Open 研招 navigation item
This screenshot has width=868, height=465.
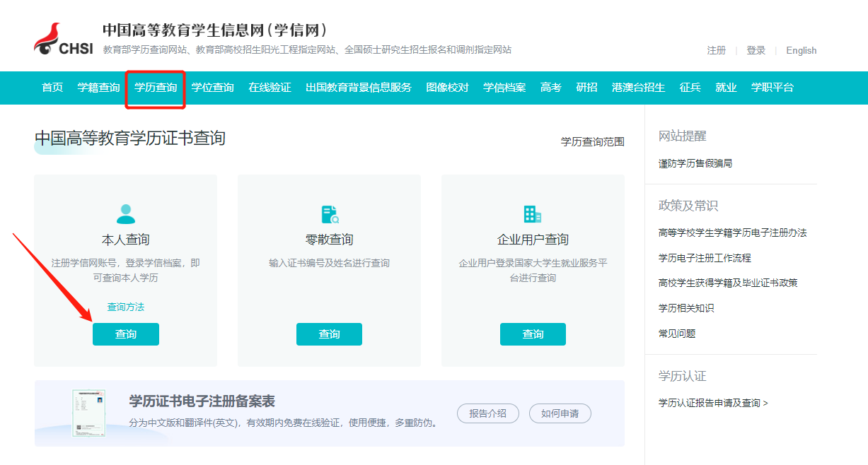click(586, 88)
